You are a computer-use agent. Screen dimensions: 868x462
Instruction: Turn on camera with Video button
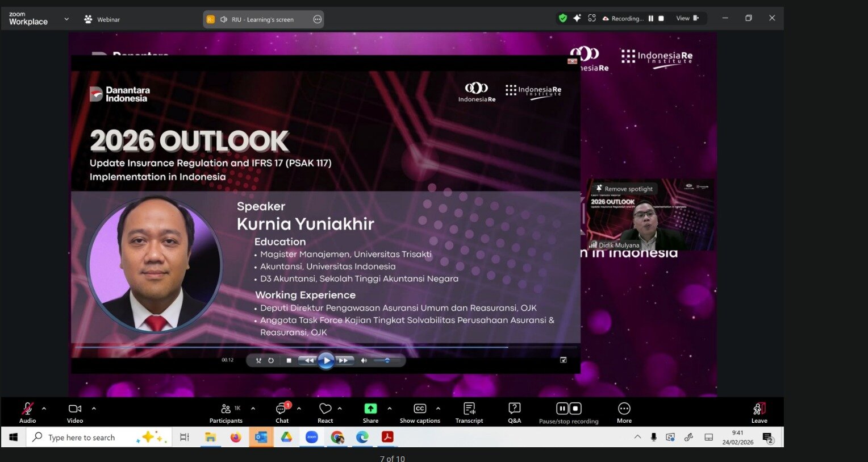[75, 411]
